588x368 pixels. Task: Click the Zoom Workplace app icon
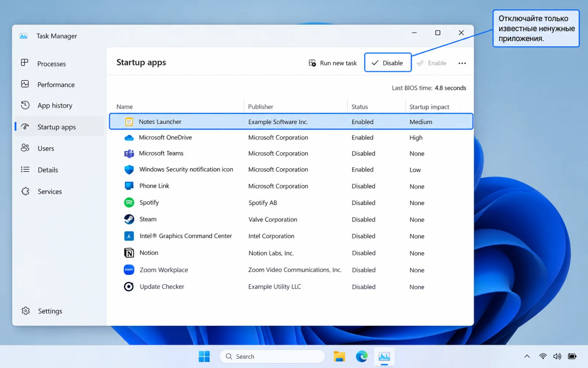[x=129, y=269]
